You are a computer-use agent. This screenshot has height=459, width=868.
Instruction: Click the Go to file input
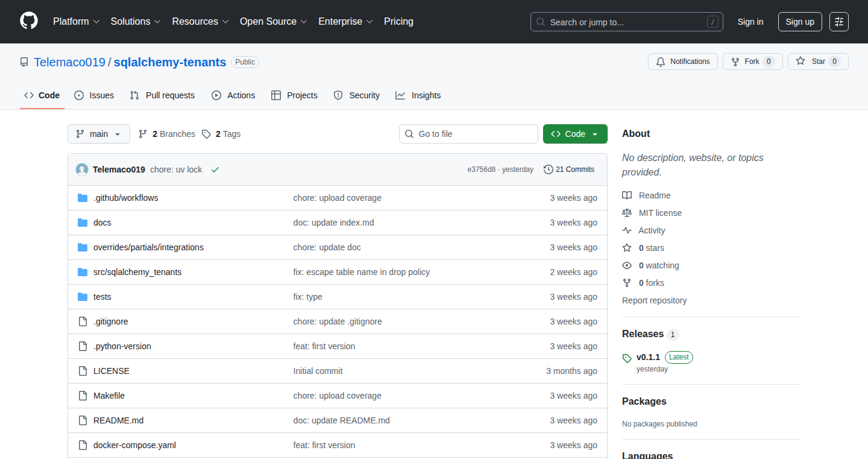(468, 134)
